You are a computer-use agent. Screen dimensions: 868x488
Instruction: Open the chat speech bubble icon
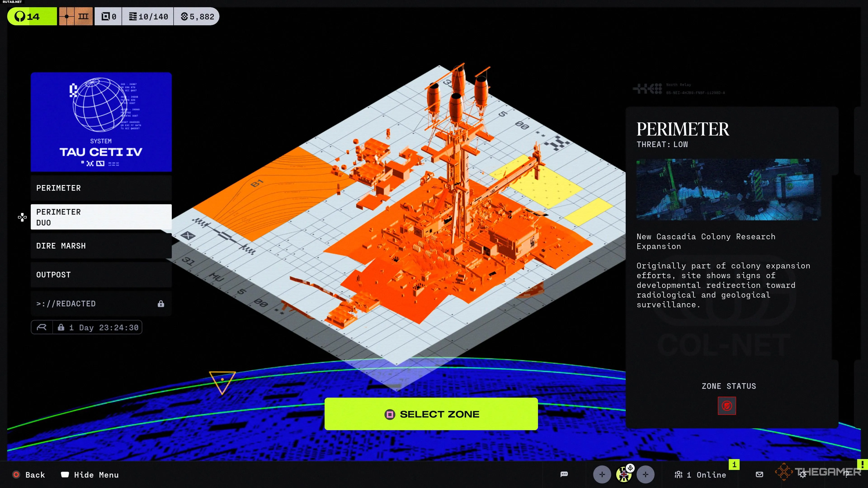coord(564,474)
